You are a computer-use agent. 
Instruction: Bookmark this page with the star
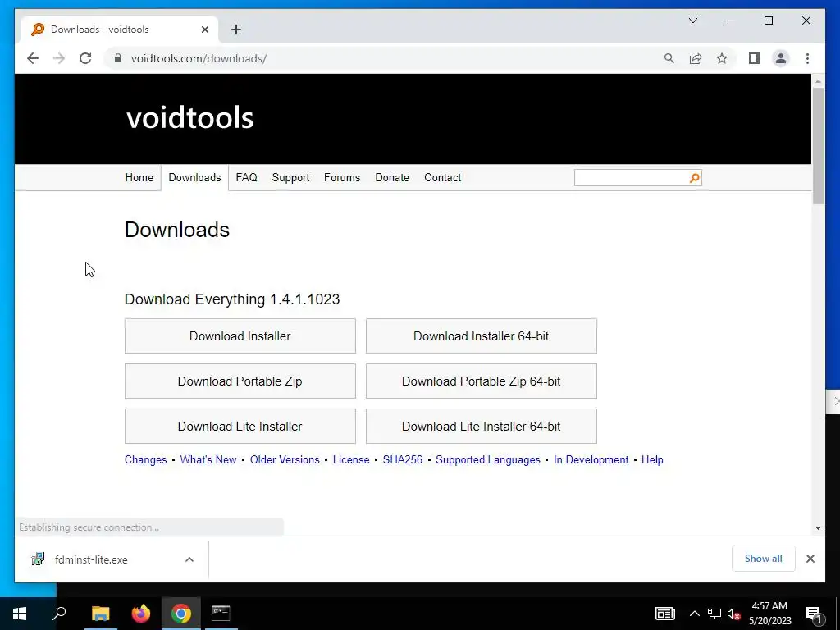722,58
